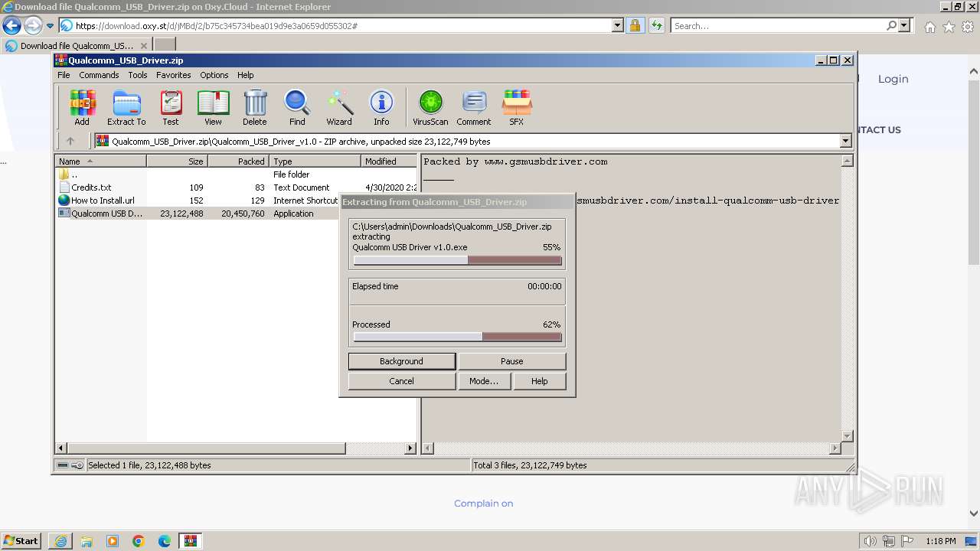The image size is (980, 551).
Task: Click the file extraction 55% progress bar
Action: click(457, 260)
